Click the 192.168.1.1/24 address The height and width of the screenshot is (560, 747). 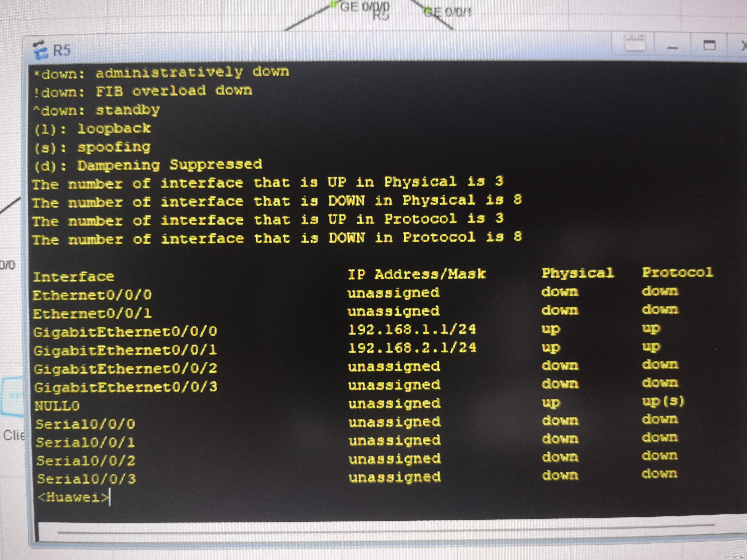coord(412,329)
